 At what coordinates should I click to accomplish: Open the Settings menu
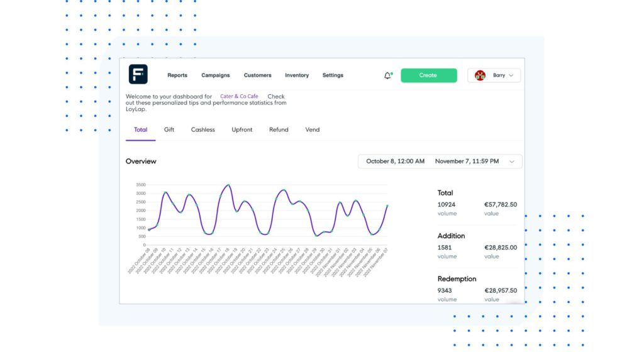tap(333, 75)
